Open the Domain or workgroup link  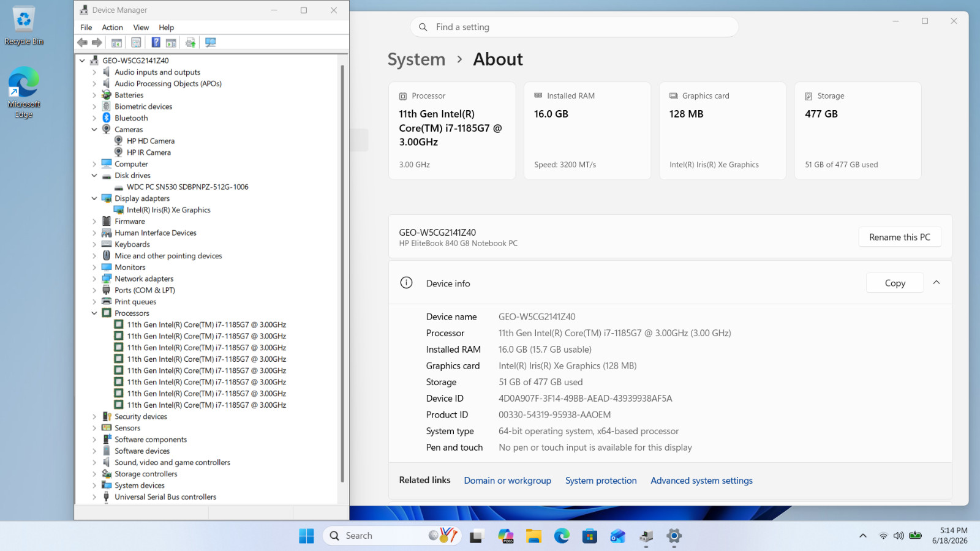[508, 481]
